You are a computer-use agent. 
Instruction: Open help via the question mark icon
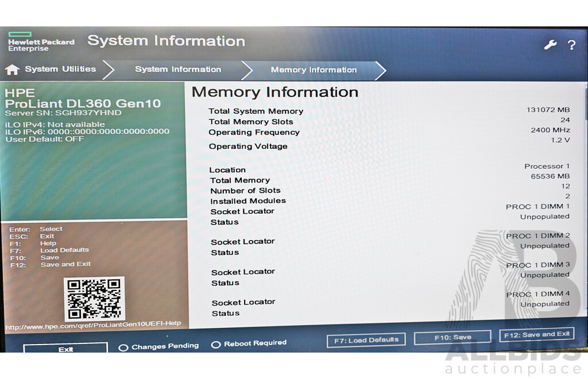click(x=571, y=44)
